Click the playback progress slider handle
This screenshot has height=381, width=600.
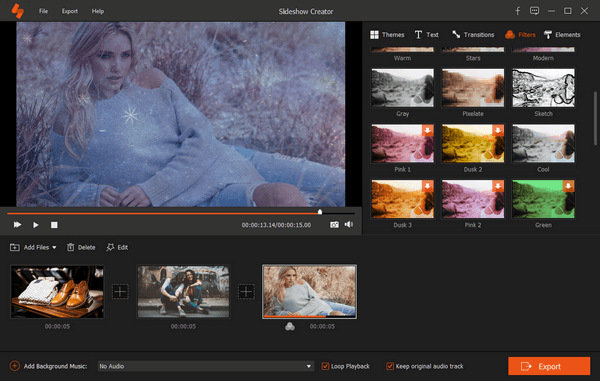point(320,212)
